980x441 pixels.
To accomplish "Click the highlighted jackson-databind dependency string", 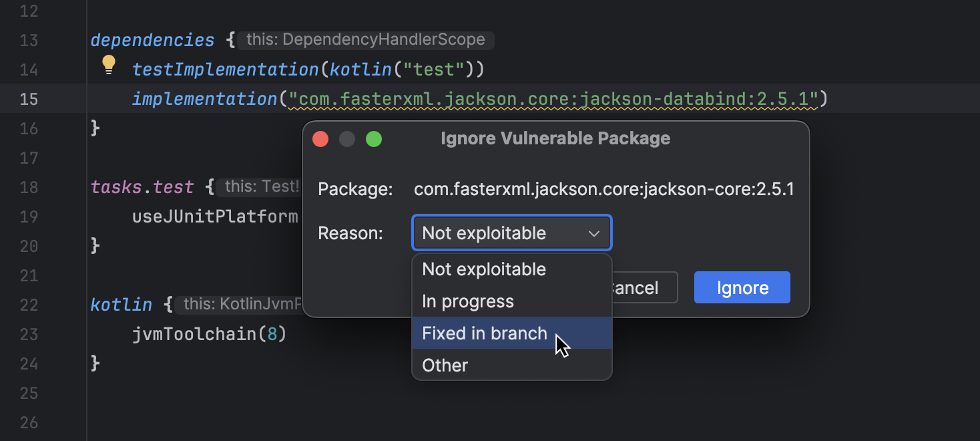I will point(554,98).
